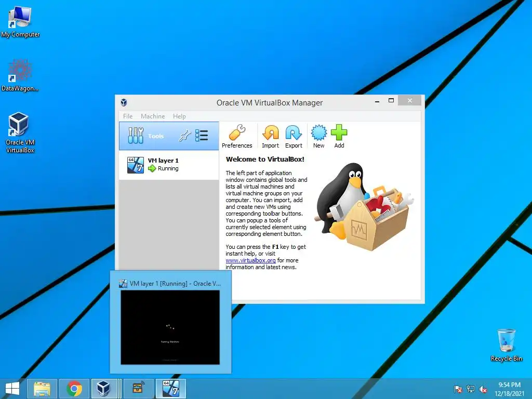
Task: Select VM layer 1 machine entry
Action: click(169, 165)
